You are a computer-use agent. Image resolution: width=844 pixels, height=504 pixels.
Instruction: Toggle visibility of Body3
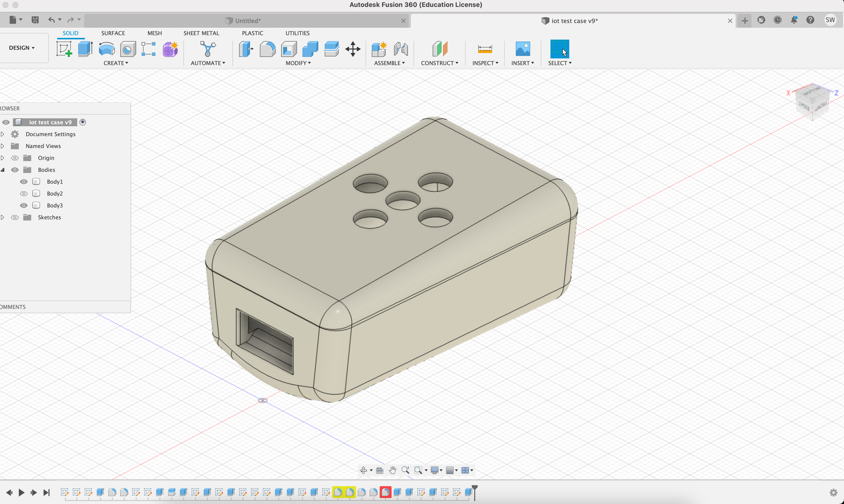[24, 205]
